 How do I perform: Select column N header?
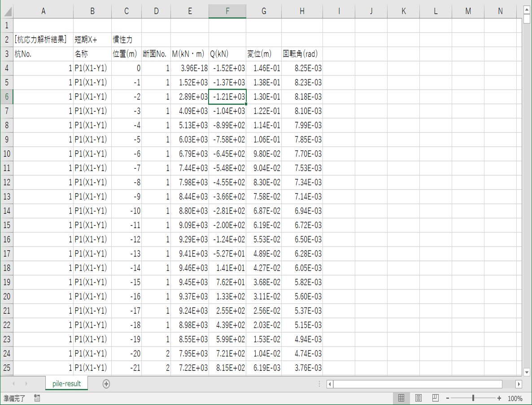pos(501,11)
